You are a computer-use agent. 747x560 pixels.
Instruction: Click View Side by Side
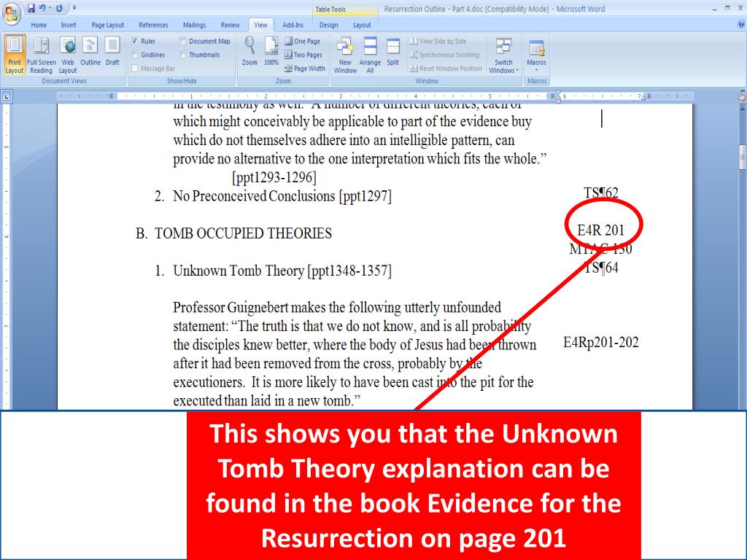tap(438, 42)
